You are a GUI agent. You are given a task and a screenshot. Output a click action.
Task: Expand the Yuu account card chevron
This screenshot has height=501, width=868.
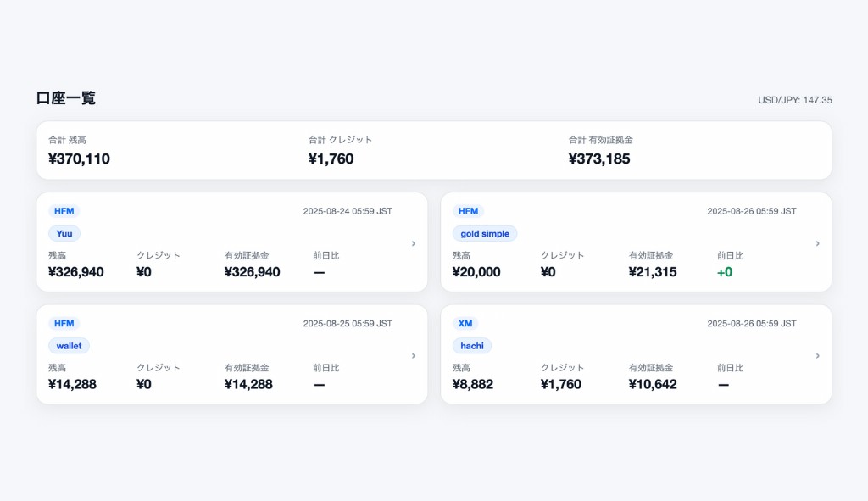pyautogui.click(x=414, y=243)
